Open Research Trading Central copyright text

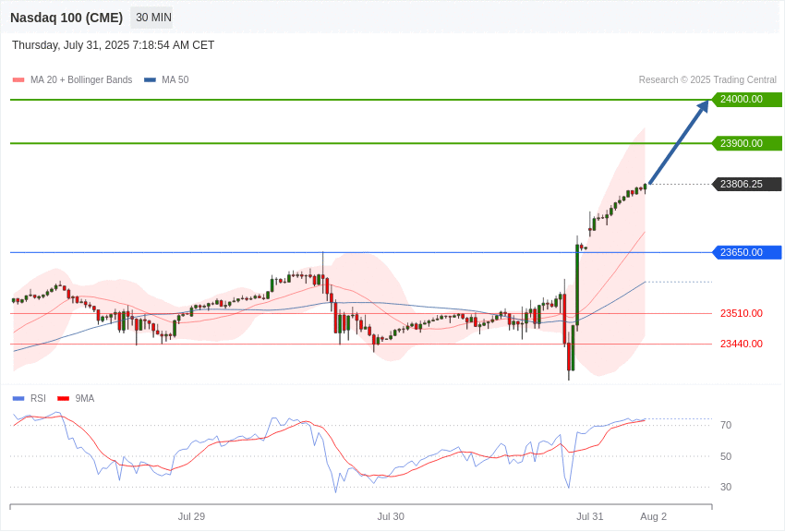[x=707, y=79]
